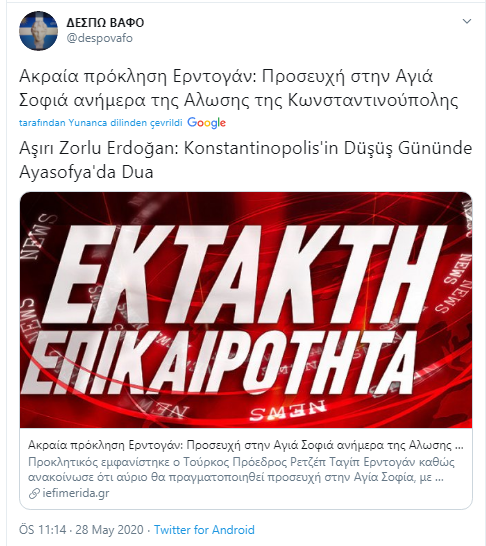Click the upside-down NEWS text at image bottom
This screenshot has width=486, height=546.
click(288, 410)
